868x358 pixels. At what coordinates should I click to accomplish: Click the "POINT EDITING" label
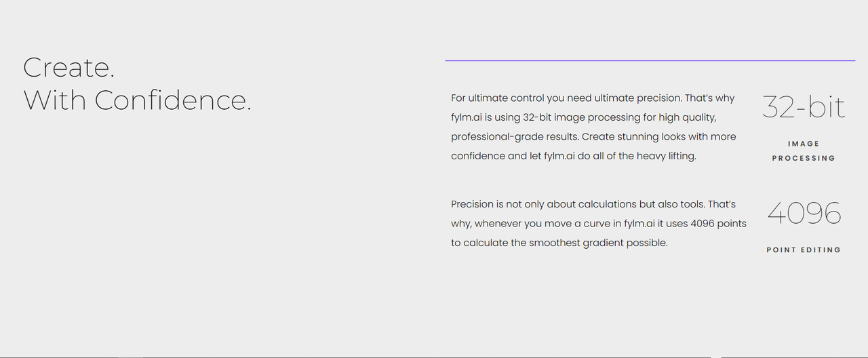(x=804, y=250)
